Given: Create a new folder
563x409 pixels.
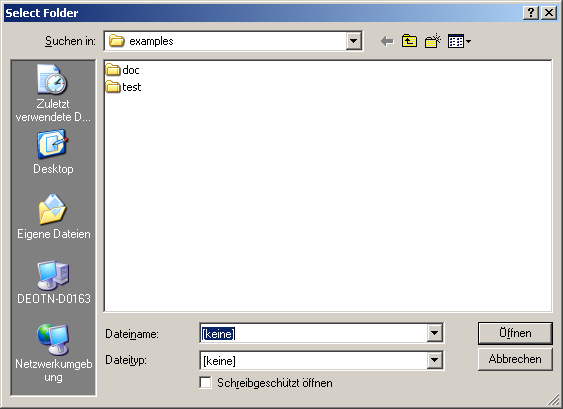Looking at the screenshot, I should pyautogui.click(x=433, y=41).
